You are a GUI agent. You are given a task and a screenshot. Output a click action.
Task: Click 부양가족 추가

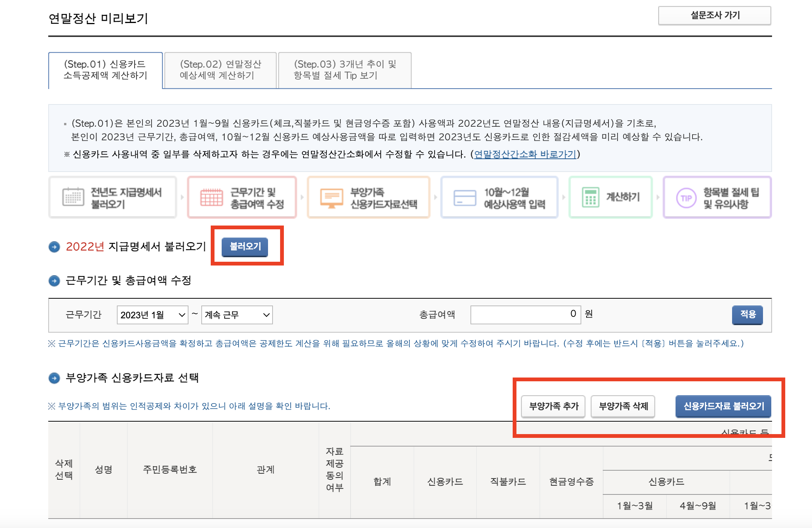[x=553, y=407]
